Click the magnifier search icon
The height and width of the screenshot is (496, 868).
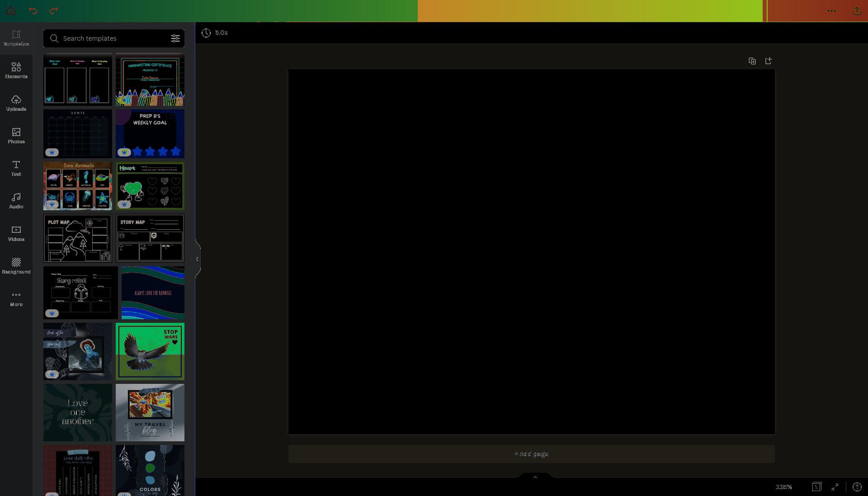[x=54, y=38]
